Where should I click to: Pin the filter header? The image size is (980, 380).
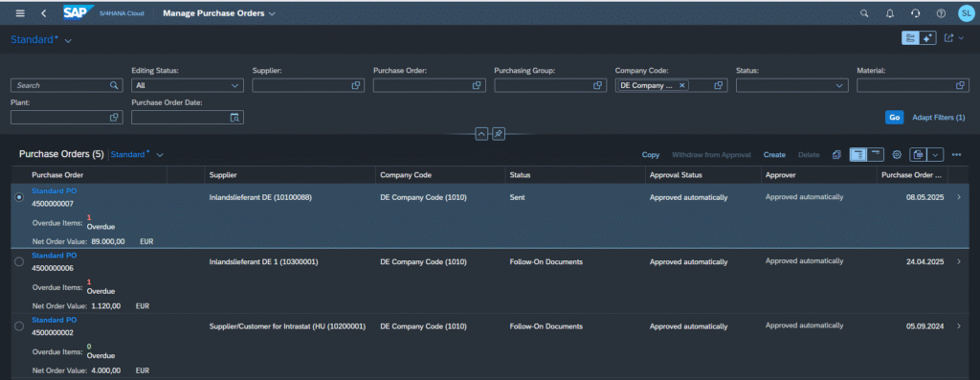[x=498, y=134]
